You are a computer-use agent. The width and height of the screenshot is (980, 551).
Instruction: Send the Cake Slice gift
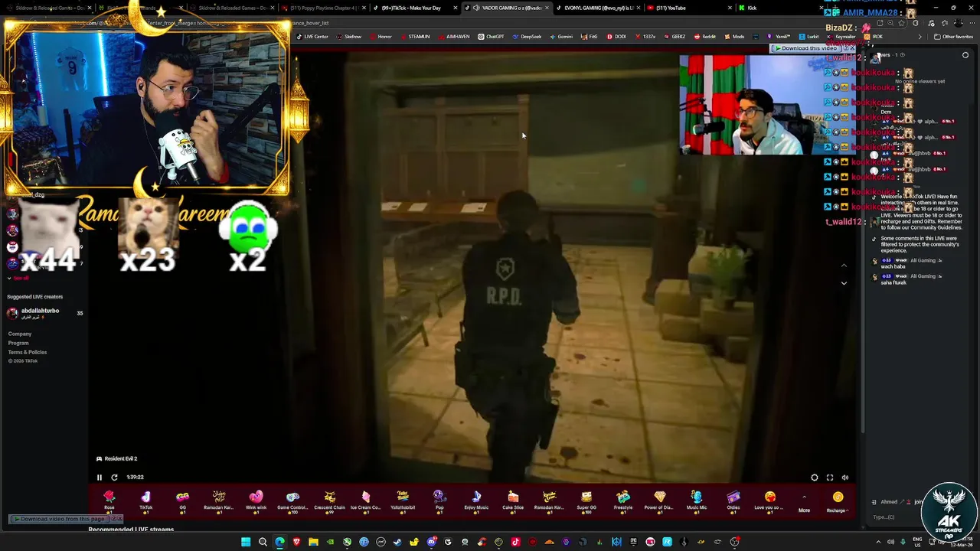coord(513,501)
